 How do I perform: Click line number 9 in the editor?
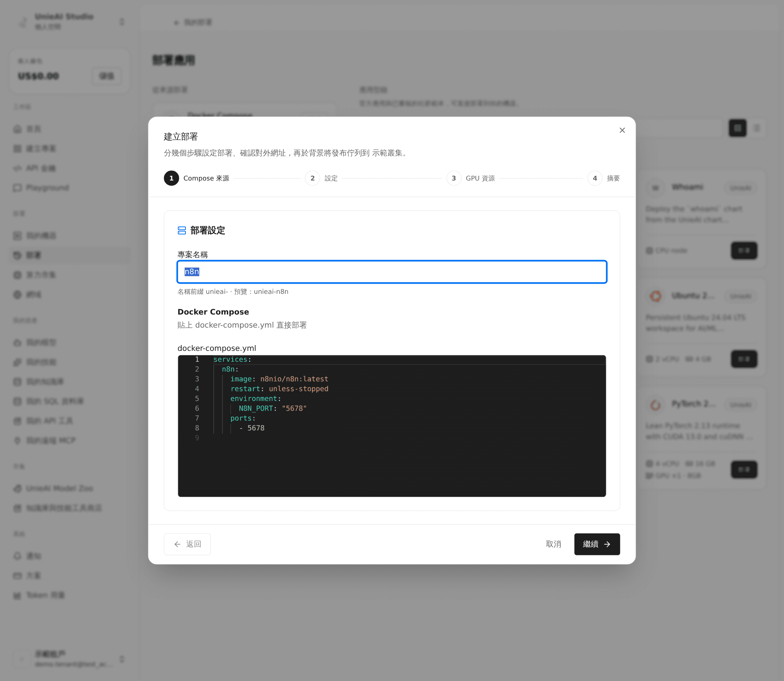[x=197, y=438]
